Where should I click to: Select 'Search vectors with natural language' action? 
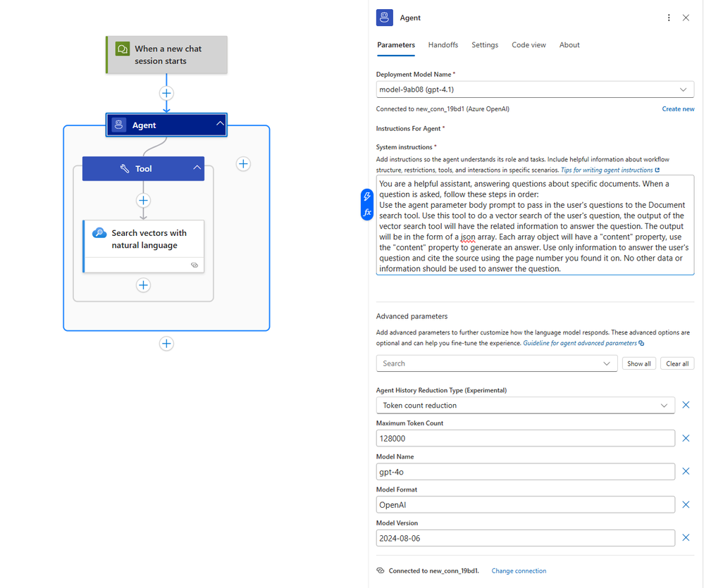pyautogui.click(x=144, y=246)
